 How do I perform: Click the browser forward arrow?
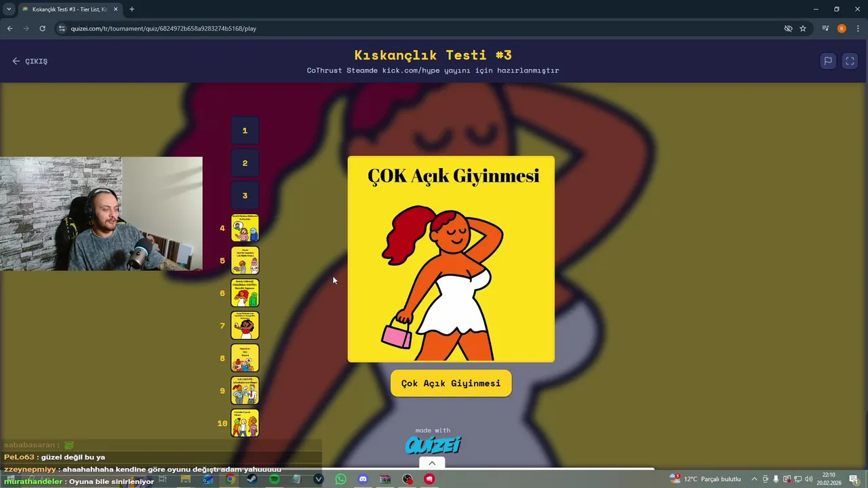click(26, 28)
